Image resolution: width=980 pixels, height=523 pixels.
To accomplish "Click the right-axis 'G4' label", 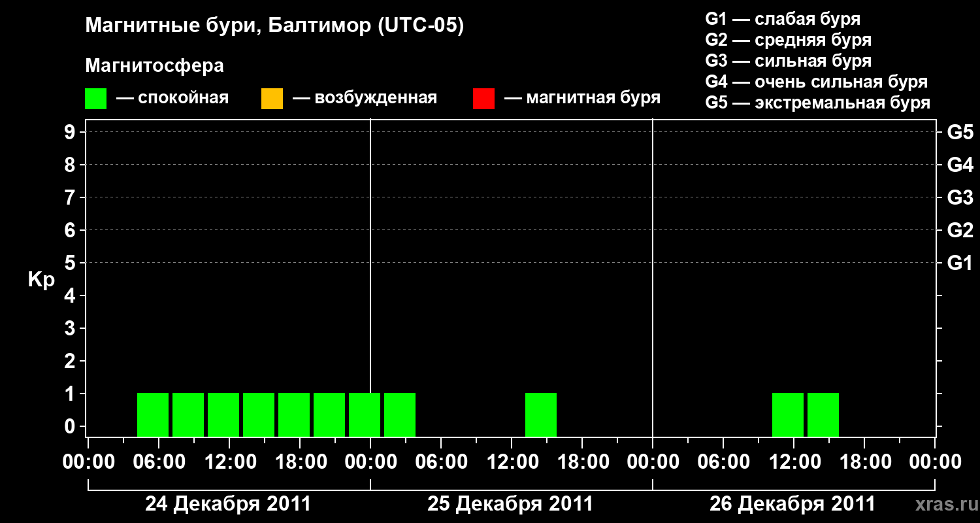I will [x=960, y=165].
